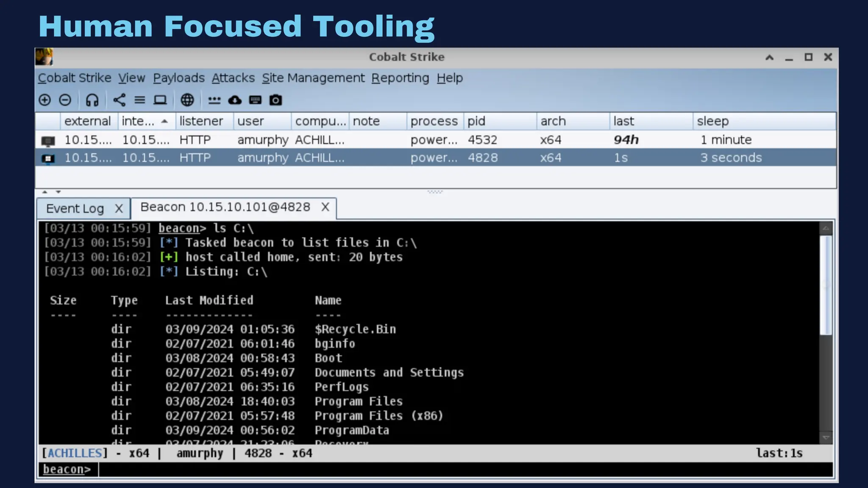This screenshot has height=488, width=868.
Task: Click the ACHILLES hostname in status bar
Action: pos(75,453)
